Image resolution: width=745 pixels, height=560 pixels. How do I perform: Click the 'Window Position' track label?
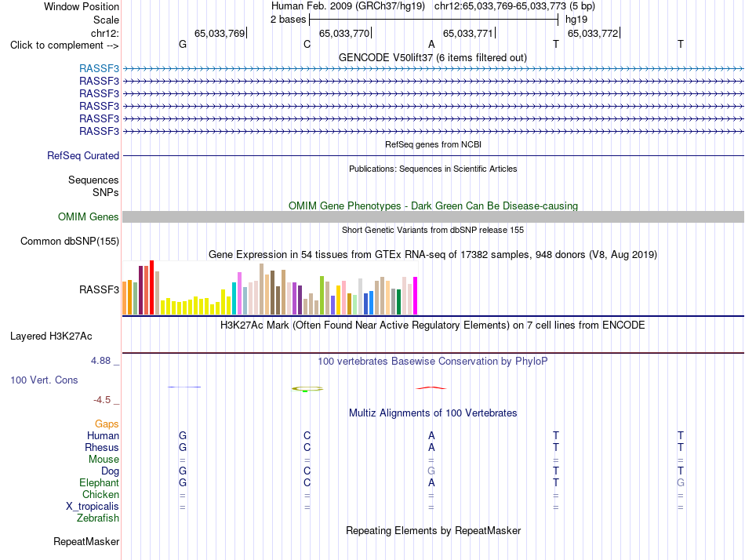[82, 6]
